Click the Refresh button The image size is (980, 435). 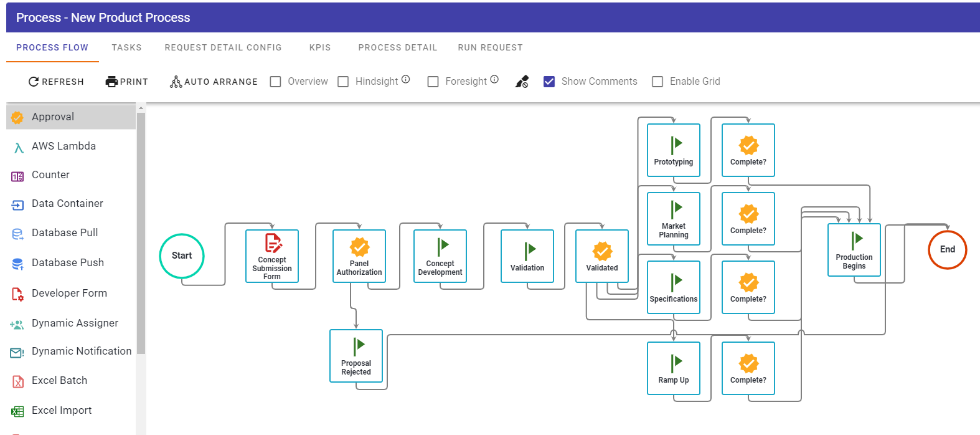(56, 82)
